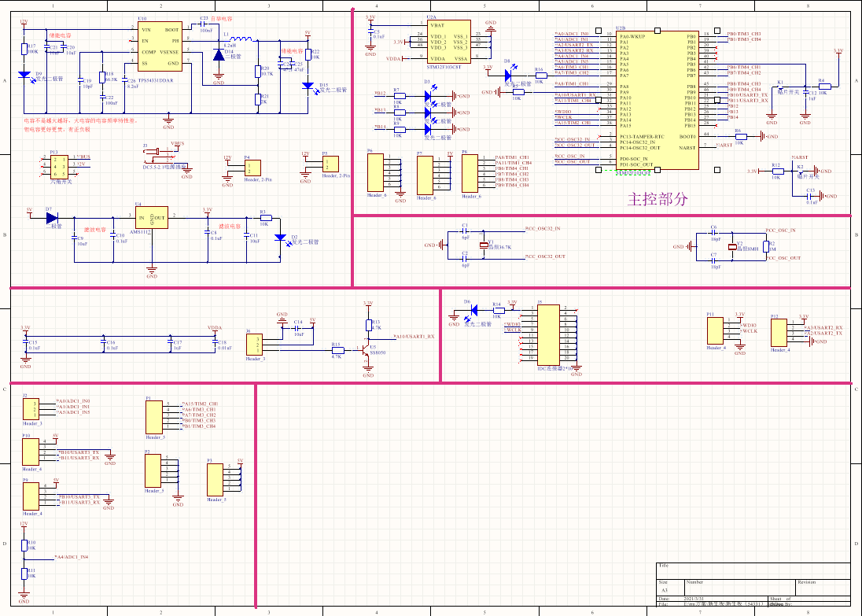Click resistor R12 10K
Image resolution: width=862 pixels, height=616 pixels.
click(778, 171)
